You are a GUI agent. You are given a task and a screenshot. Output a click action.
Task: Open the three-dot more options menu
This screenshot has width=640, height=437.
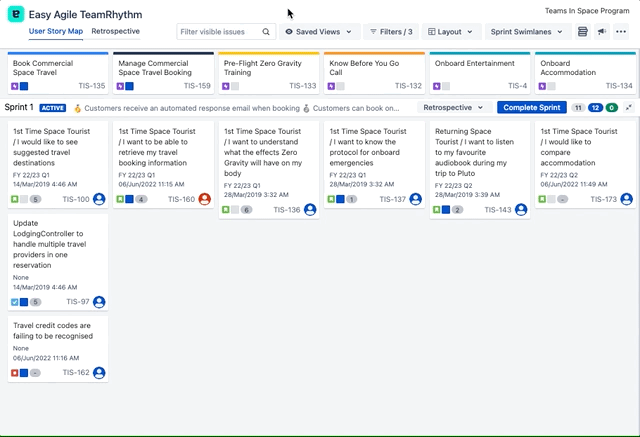[621, 32]
